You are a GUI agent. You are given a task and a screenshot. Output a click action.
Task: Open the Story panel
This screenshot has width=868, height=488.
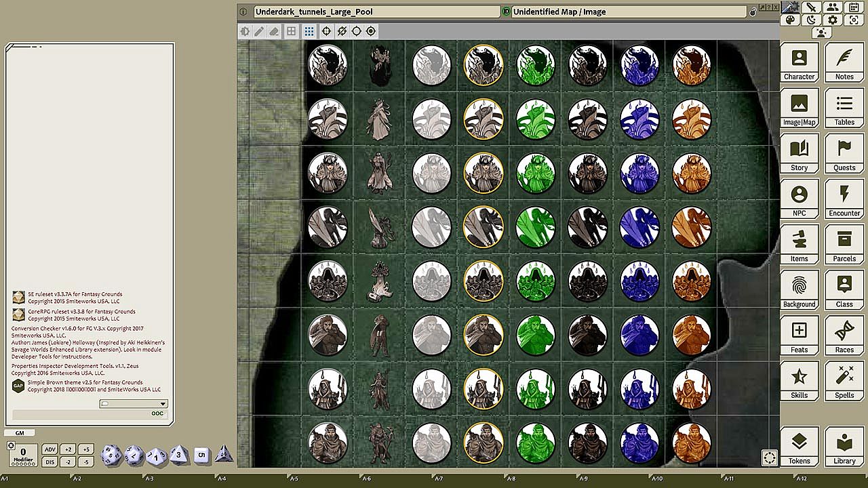pyautogui.click(x=799, y=153)
